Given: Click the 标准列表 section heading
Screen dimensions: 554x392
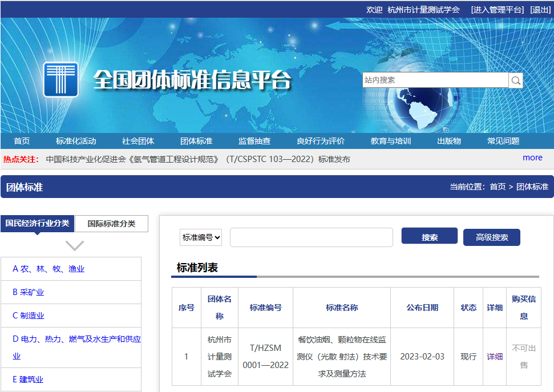Looking at the screenshot, I should (x=197, y=268).
